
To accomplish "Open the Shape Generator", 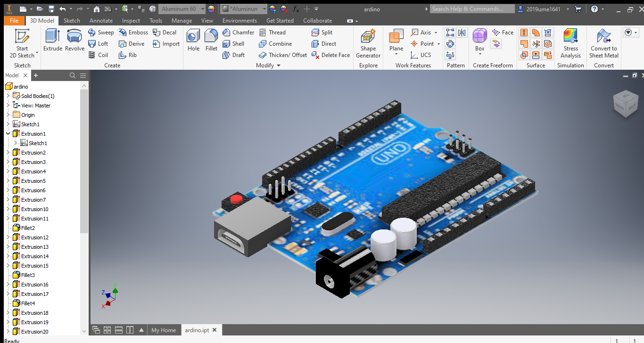I will tap(368, 43).
